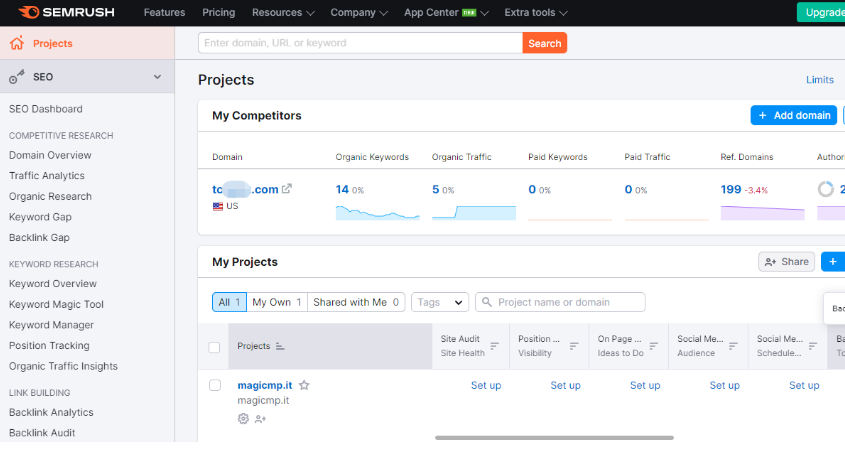Collapse the SEO sidebar section
The width and height of the screenshot is (845, 451).
click(157, 77)
